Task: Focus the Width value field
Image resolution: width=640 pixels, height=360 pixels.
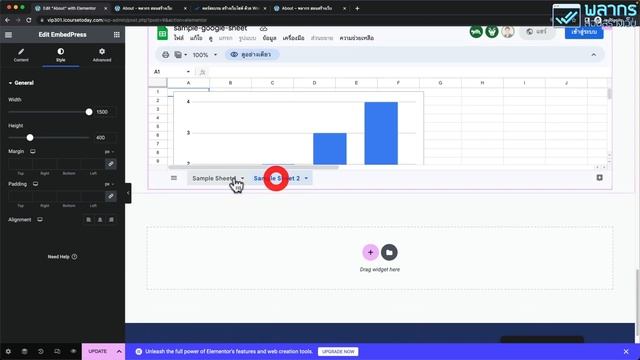Action: point(105,112)
